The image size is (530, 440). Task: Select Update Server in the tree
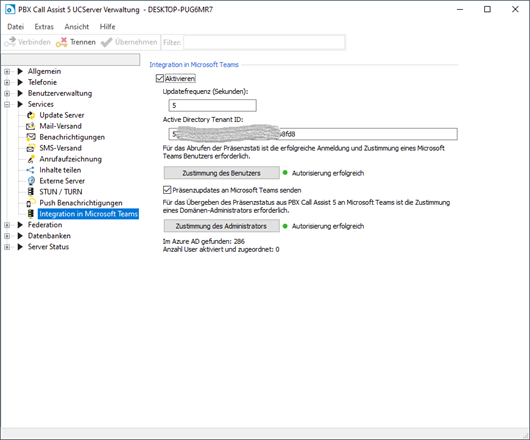pyautogui.click(x=62, y=115)
